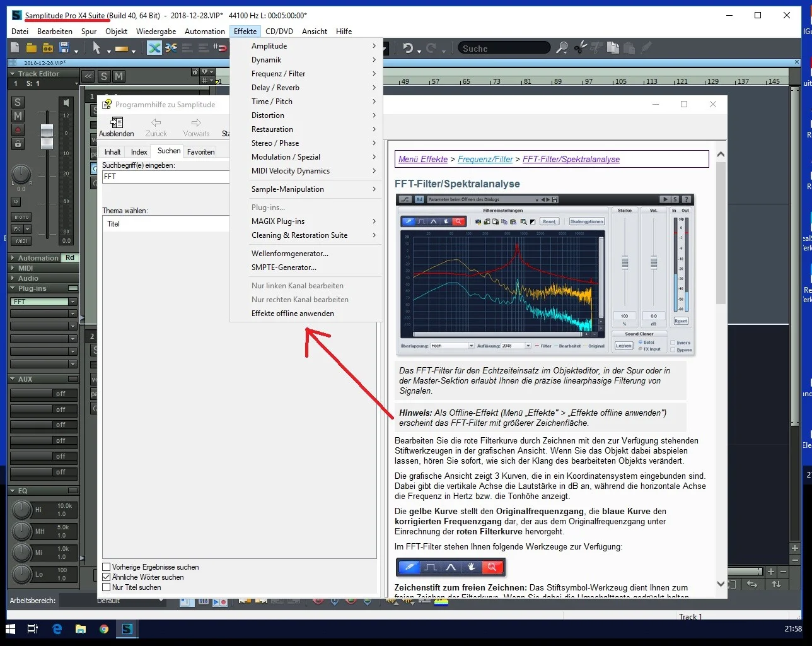Open Windows Start menu

tap(10, 629)
